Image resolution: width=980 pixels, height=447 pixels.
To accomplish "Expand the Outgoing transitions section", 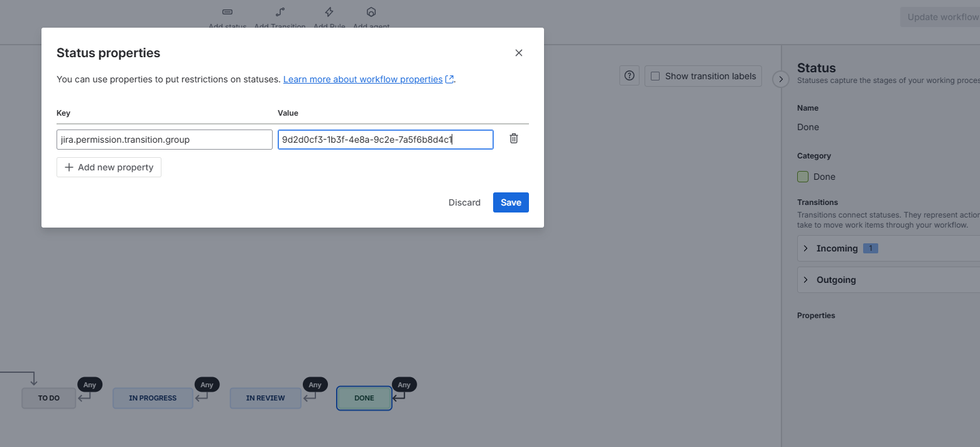I will pos(888,280).
